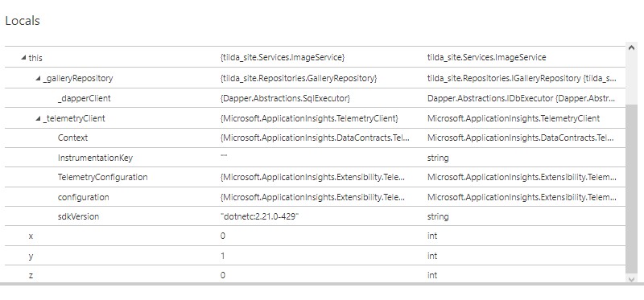Select the Context property row
Screen dimensions: 644x300
(315, 138)
